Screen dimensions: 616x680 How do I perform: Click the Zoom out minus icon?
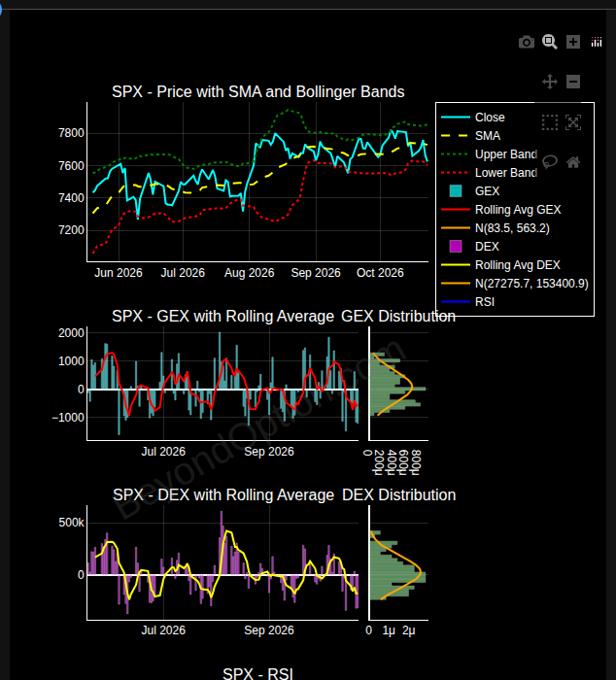tap(573, 82)
